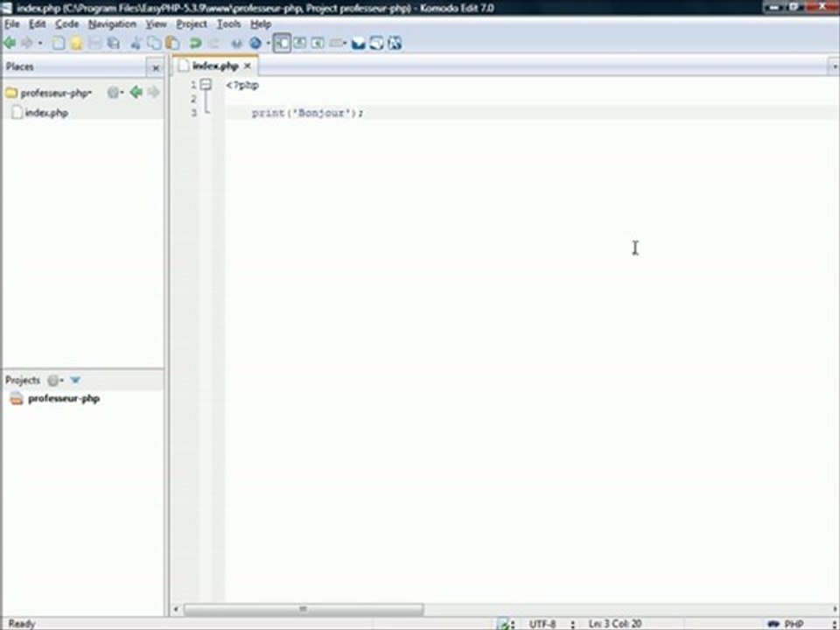Click the Cut scissors icon
Image resolution: width=840 pixels, height=630 pixels.
136,43
